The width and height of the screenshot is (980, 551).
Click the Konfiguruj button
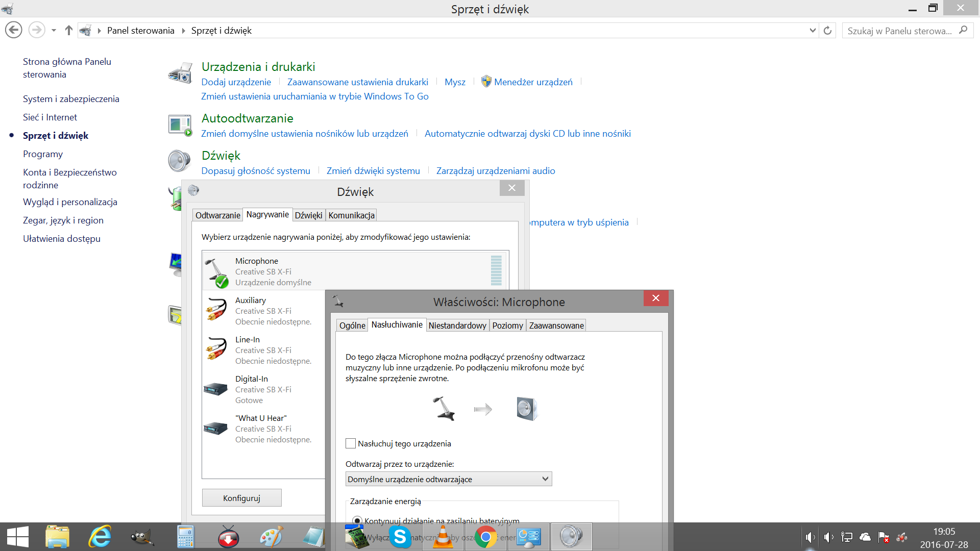tap(241, 498)
